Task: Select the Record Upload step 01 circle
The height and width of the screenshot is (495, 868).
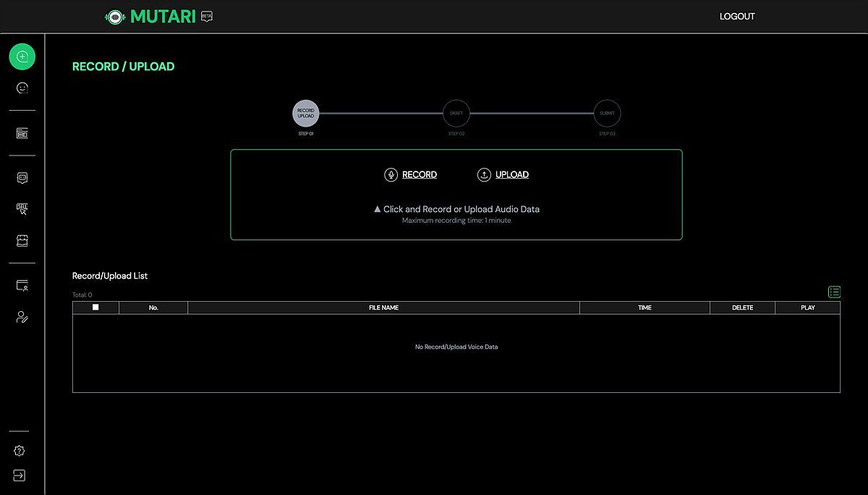Action: point(306,114)
